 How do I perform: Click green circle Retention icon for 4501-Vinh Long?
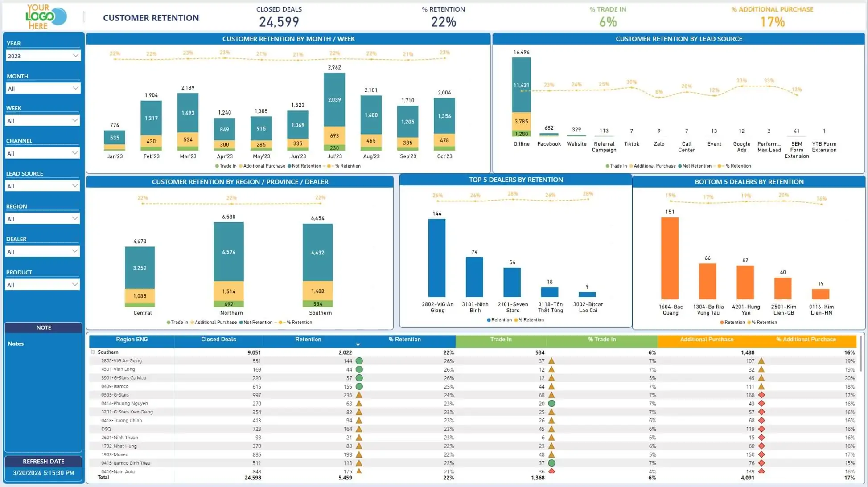[x=359, y=369]
